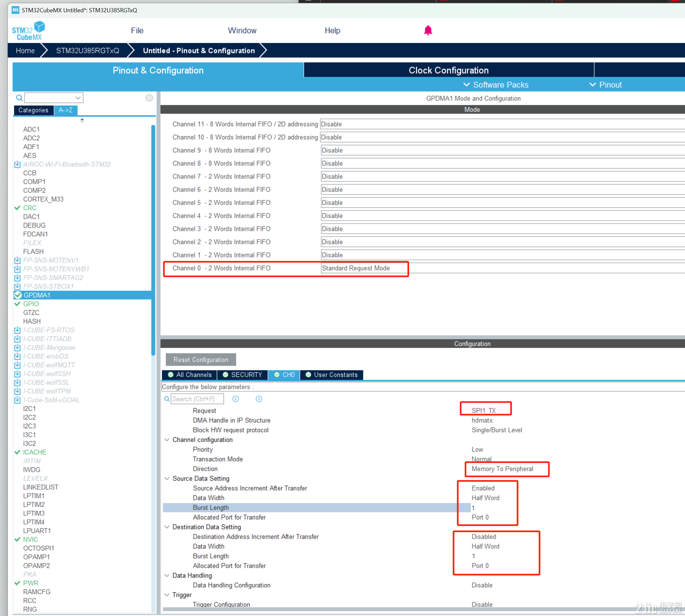The width and height of the screenshot is (685, 616).
Task: Switch to the Clock Configuration tab
Action: pos(449,70)
